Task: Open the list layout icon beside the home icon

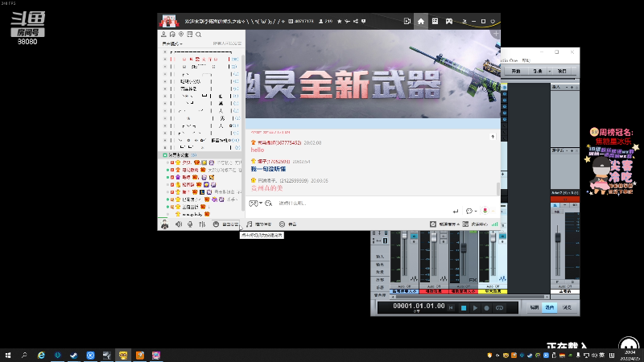Action: (x=435, y=22)
